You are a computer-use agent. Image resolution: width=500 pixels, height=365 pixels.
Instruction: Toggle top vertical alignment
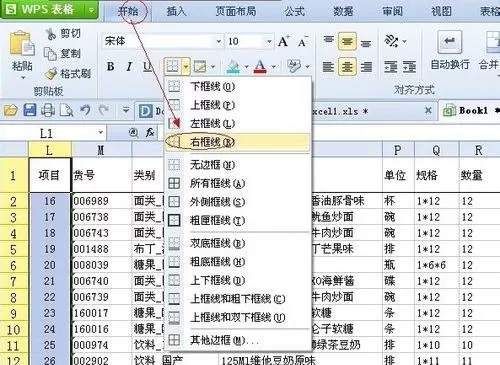(329, 41)
